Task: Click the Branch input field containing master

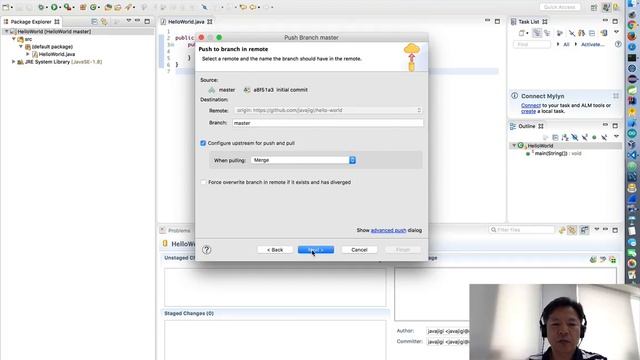Action: pos(328,123)
